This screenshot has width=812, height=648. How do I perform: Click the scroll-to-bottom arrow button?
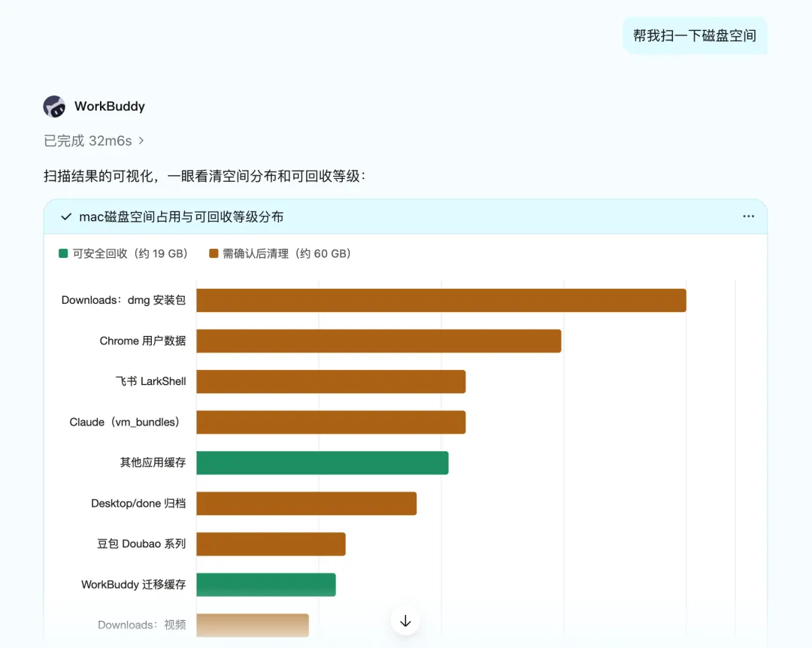[x=405, y=620]
